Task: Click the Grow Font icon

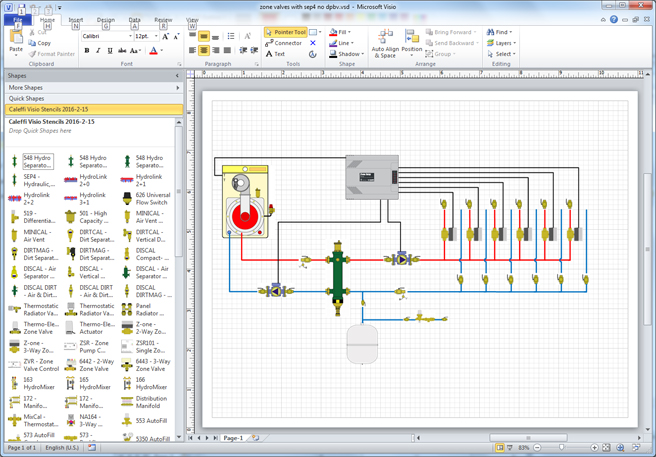Action: (x=165, y=36)
